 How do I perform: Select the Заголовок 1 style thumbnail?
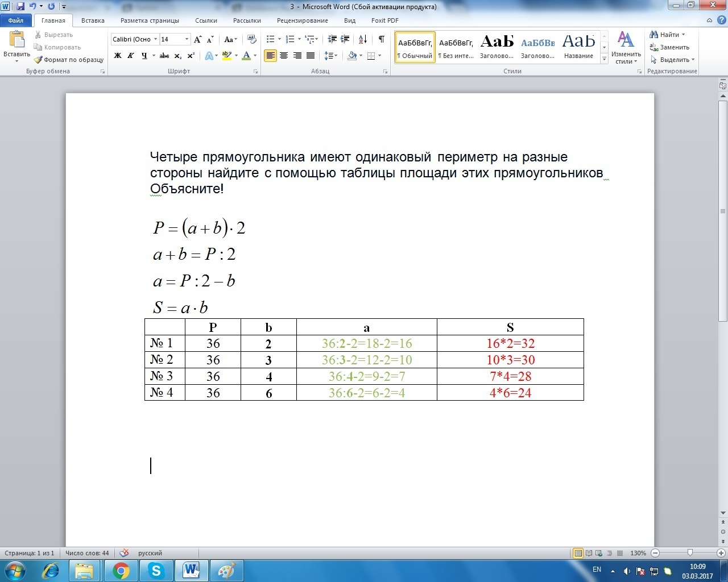[x=497, y=47]
